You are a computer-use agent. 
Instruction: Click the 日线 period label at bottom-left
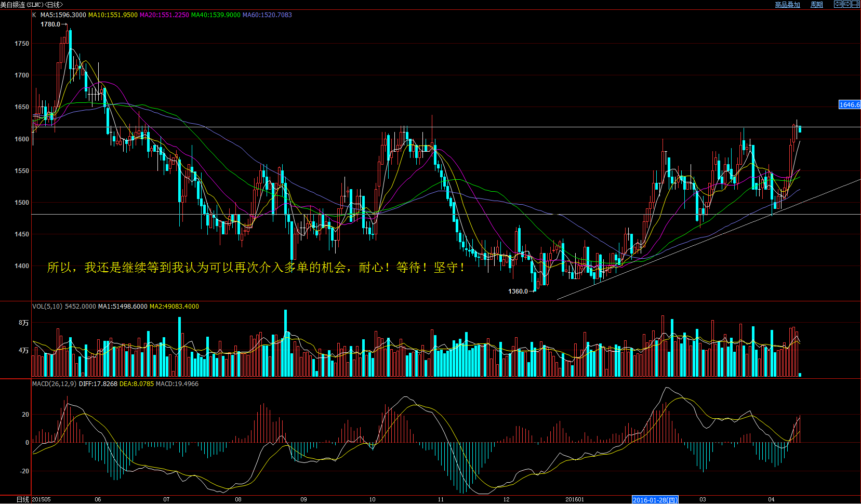[x=22, y=499]
